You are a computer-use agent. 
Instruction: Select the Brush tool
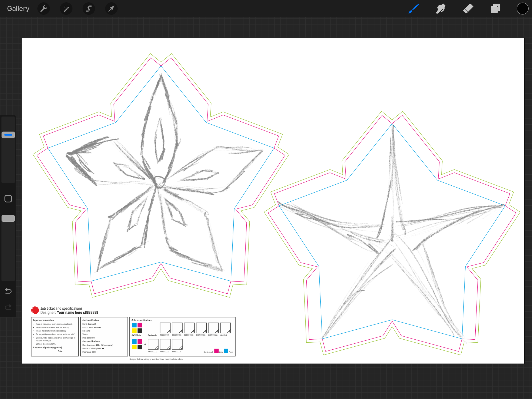(414, 9)
